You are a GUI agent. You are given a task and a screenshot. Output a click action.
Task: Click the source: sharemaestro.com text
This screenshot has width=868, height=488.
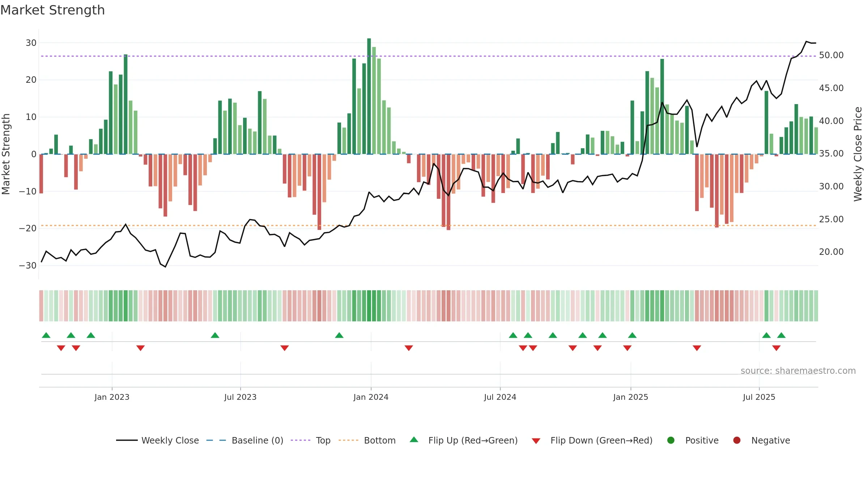click(798, 371)
